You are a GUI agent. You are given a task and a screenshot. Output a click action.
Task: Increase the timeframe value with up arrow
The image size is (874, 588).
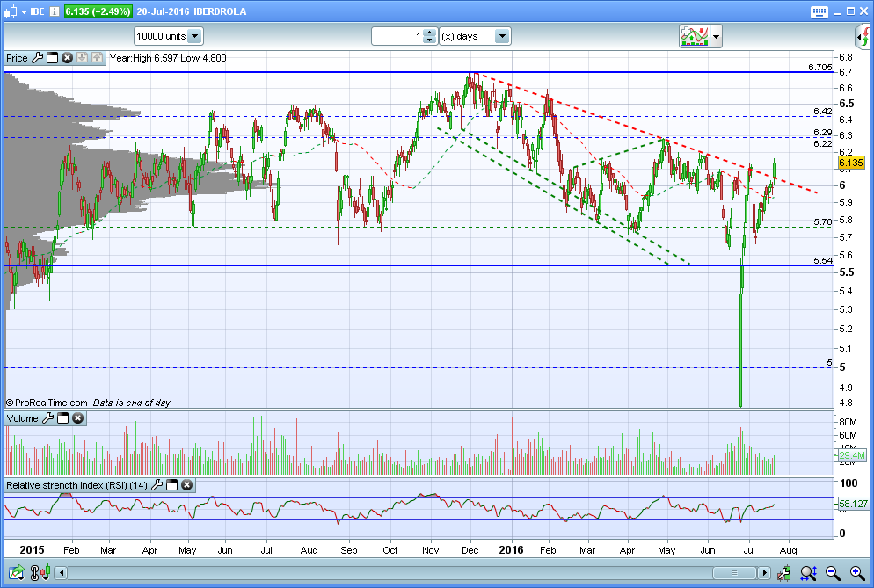tap(429, 33)
